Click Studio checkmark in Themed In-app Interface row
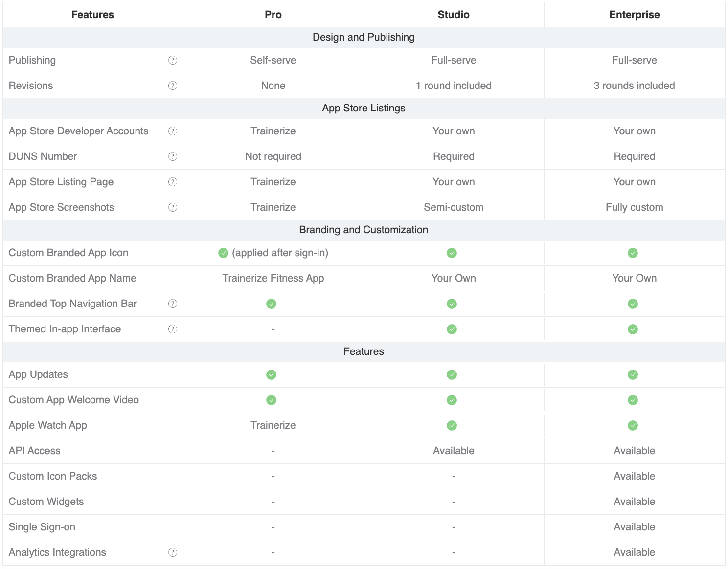 [x=452, y=329]
